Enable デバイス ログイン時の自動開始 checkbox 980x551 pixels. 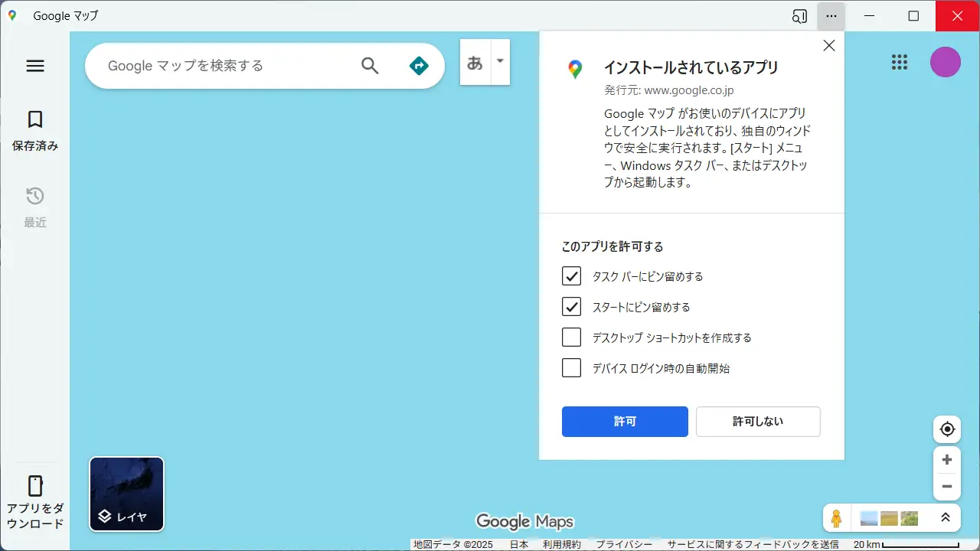coord(571,368)
